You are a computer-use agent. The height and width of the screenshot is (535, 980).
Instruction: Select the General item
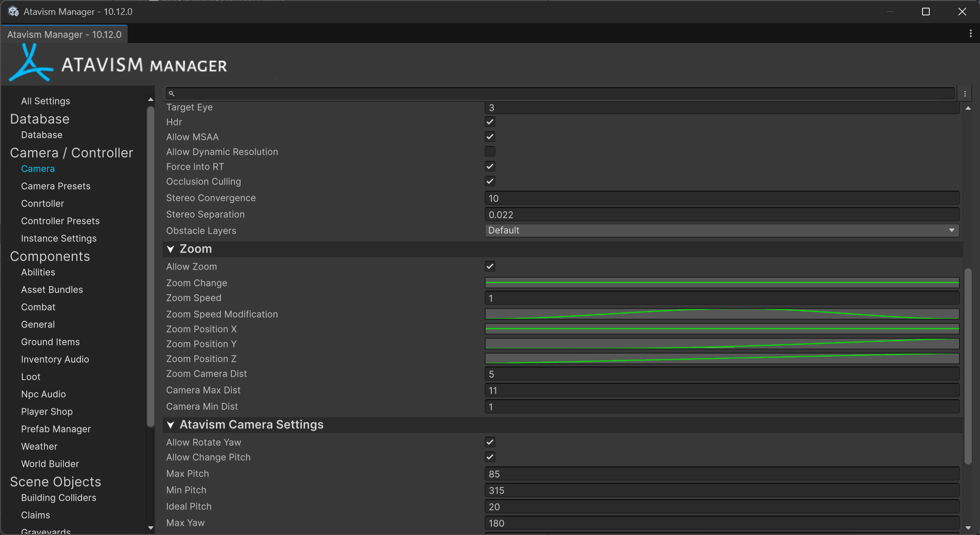coord(38,324)
